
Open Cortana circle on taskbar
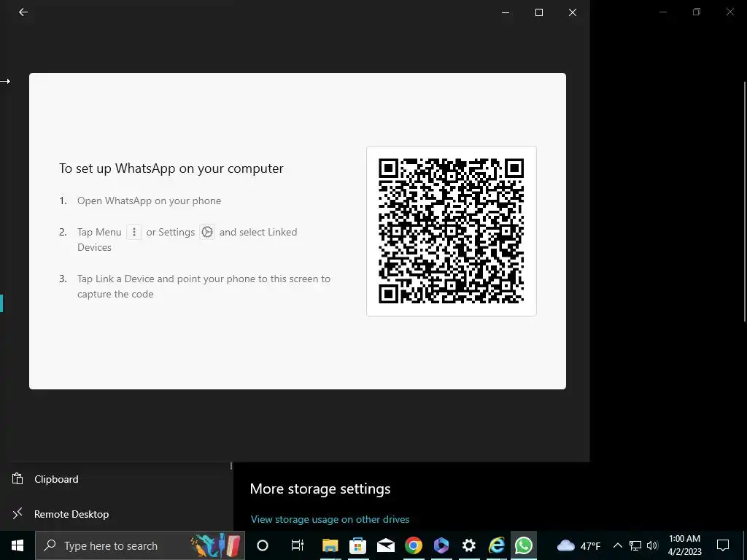click(263, 545)
